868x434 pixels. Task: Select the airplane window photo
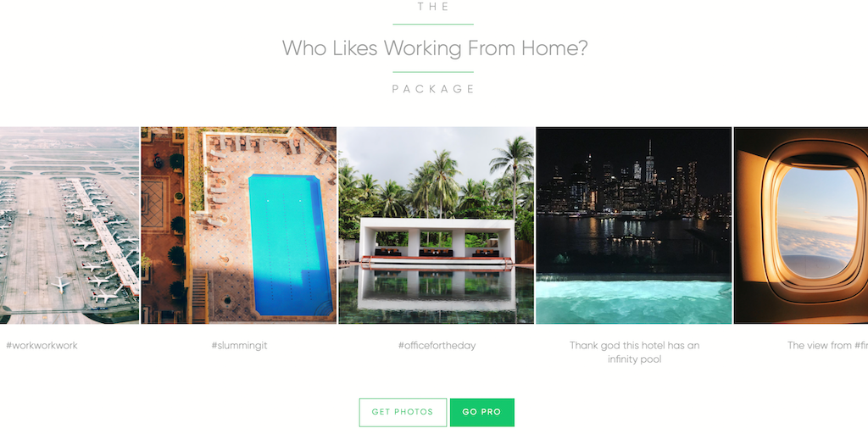(801, 225)
